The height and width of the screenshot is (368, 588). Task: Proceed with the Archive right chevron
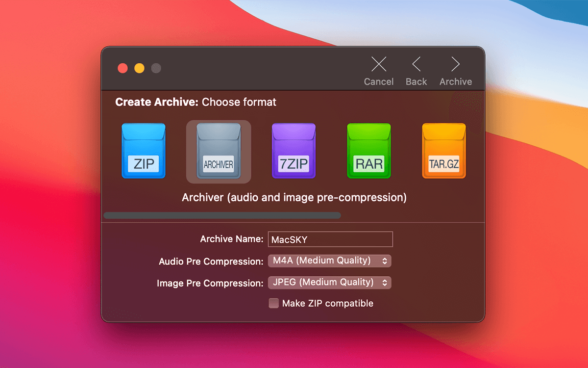[x=456, y=64]
